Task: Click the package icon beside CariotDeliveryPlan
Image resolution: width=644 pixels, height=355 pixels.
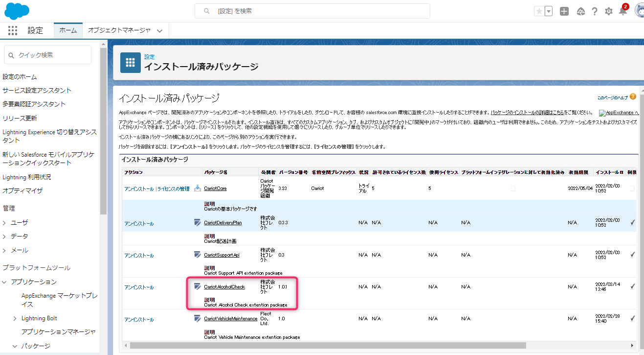Action: pyautogui.click(x=198, y=223)
